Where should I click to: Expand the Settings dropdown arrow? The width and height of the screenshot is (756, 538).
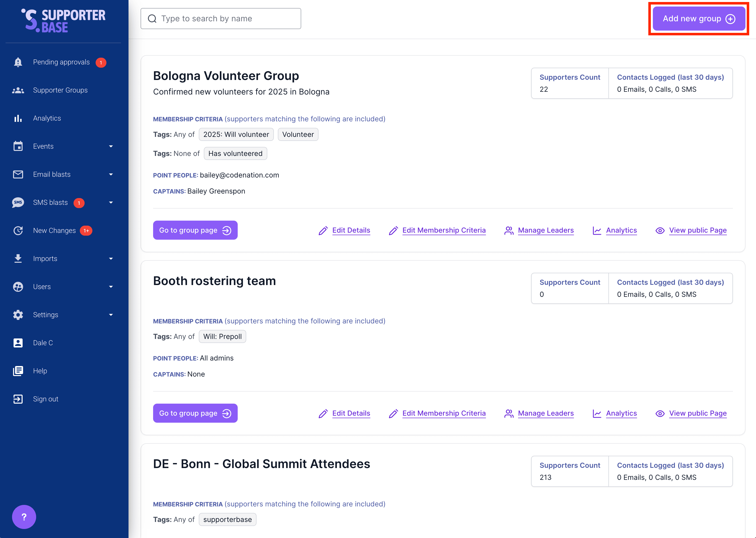coord(111,315)
